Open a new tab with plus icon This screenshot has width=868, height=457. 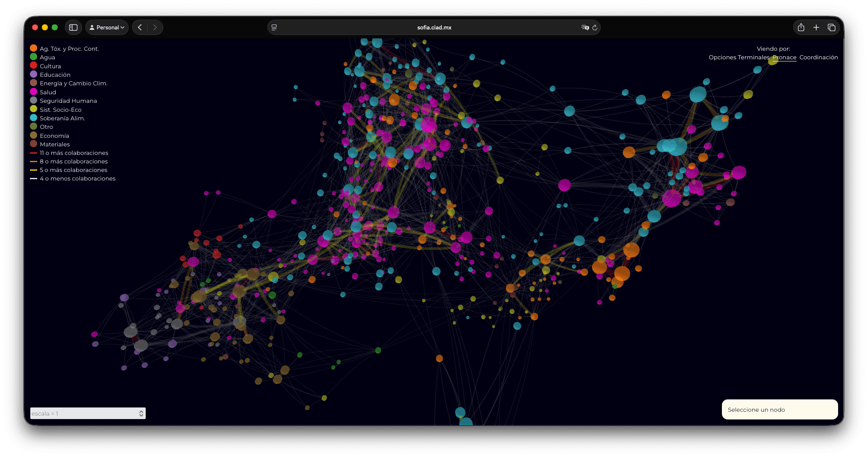(x=816, y=27)
